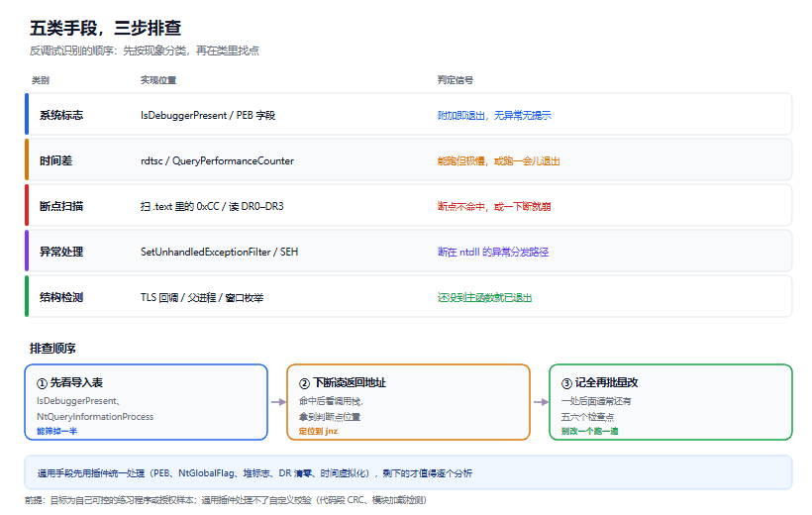Click the text 命中后看调用栈 in step two
The height and width of the screenshot is (515, 812).
pos(331,401)
